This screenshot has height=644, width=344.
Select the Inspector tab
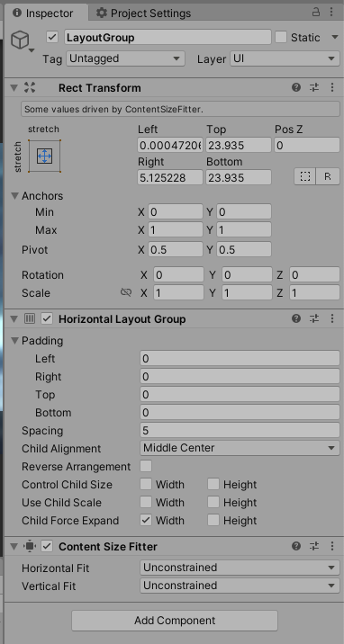click(x=46, y=13)
